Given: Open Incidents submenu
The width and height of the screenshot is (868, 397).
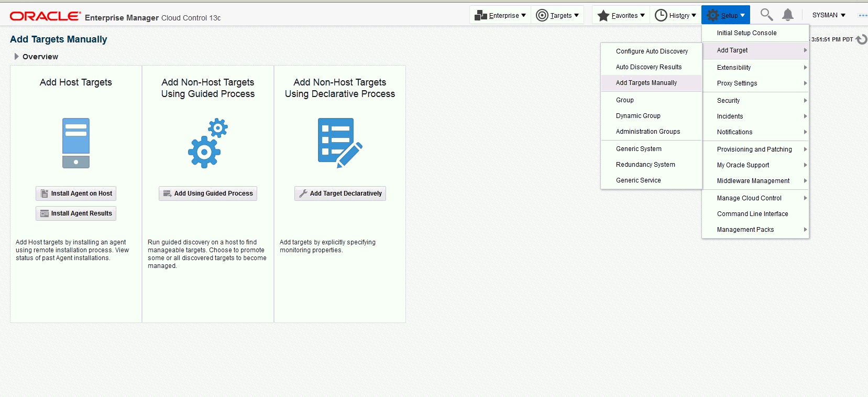Looking at the screenshot, I should (x=755, y=116).
